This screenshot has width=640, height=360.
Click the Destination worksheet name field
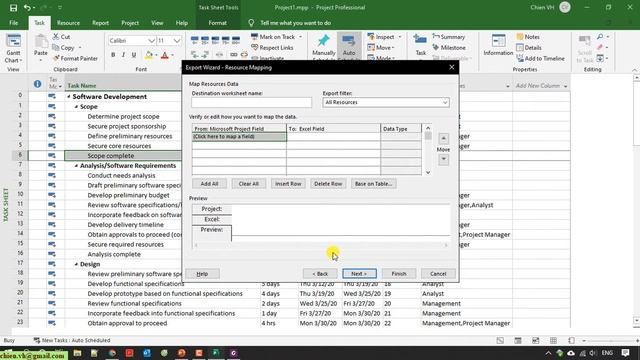[x=251, y=102]
